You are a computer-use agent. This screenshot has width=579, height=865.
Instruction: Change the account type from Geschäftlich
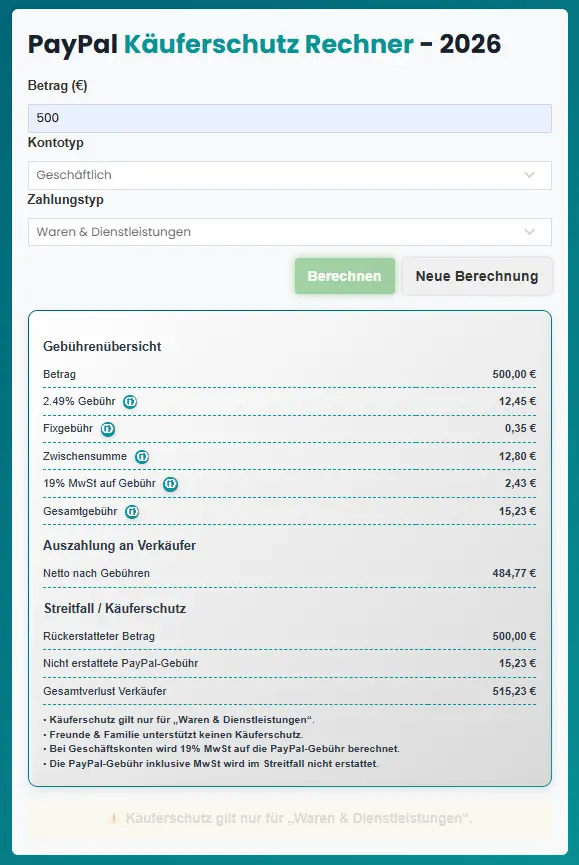tap(290, 174)
